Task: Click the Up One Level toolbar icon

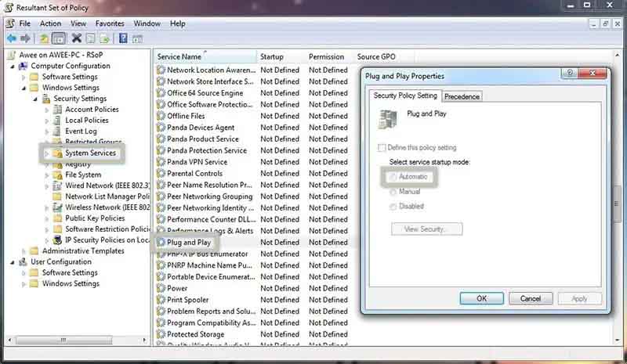Action: tap(44, 38)
